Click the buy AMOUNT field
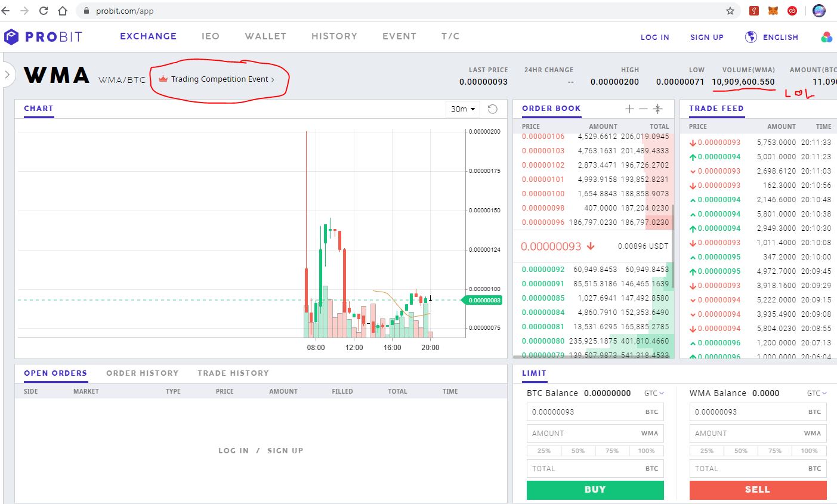Image resolution: width=837 pixels, height=504 pixels. click(595, 434)
